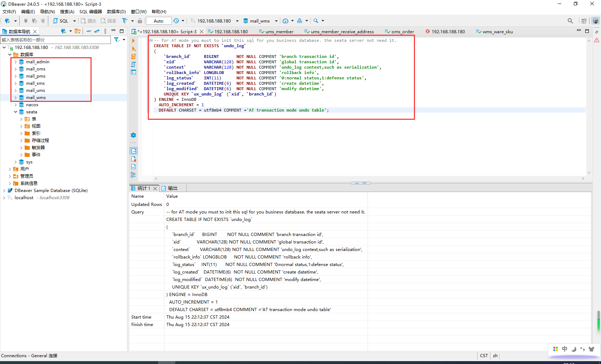
Task: Expand the mall_oms database node
Action: tap(15, 69)
